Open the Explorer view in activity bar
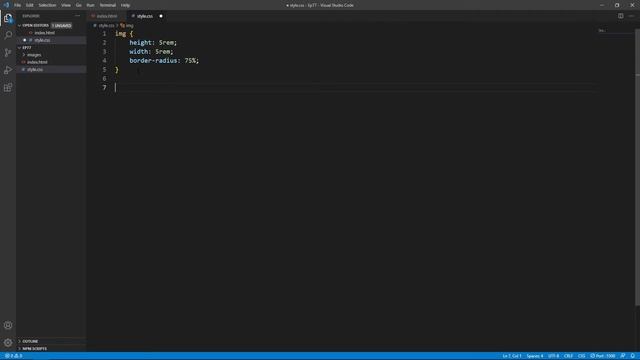This screenshot has height=360, width=640. pyautogui.click(x=8, y=18)
